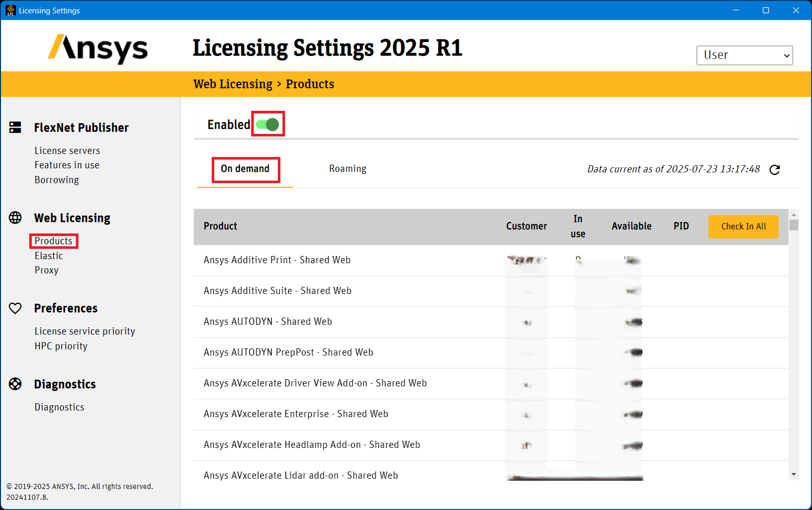812x510 pixels.
Task: Select AVxcelerate Driver View Add-on row
Action: click(491, 383)
